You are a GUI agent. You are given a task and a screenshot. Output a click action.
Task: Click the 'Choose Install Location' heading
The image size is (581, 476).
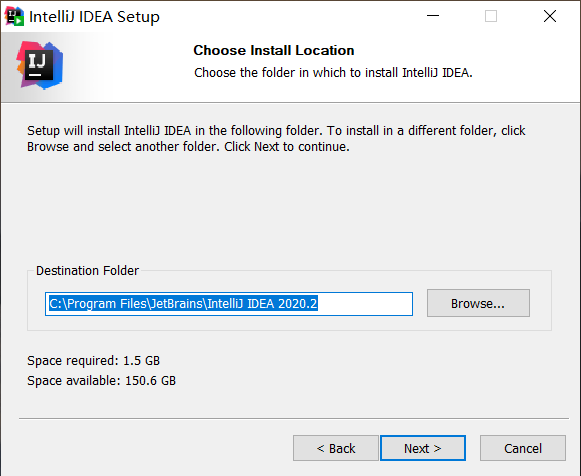click(x=273, y=50)
